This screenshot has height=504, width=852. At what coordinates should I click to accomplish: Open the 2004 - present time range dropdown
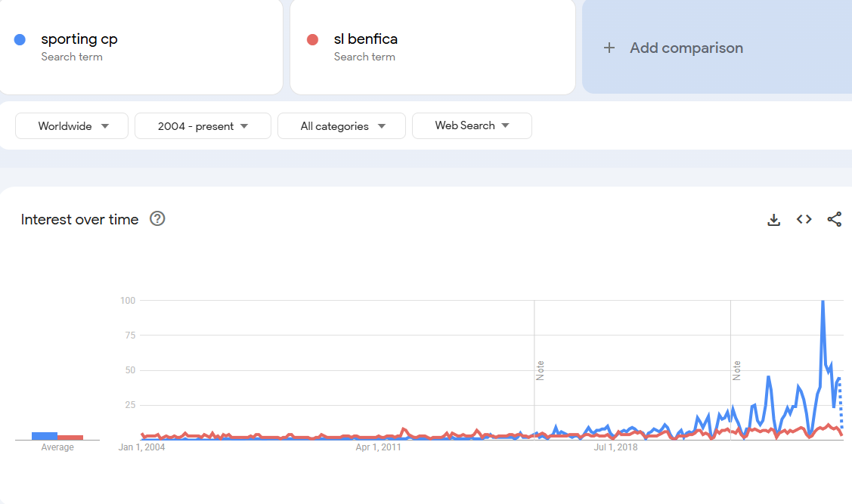[203, 126]
